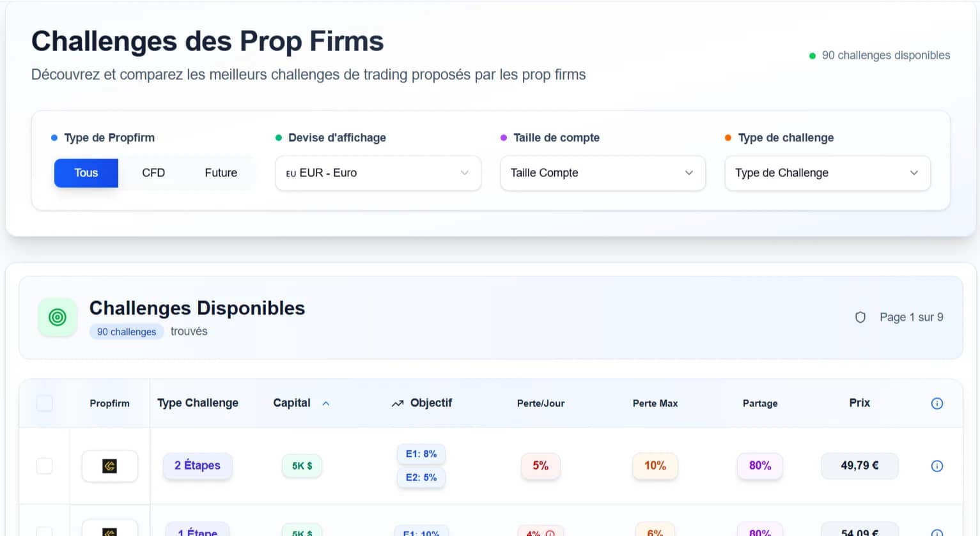Click the info icon on the first challenge row

(x=937, y=466)
